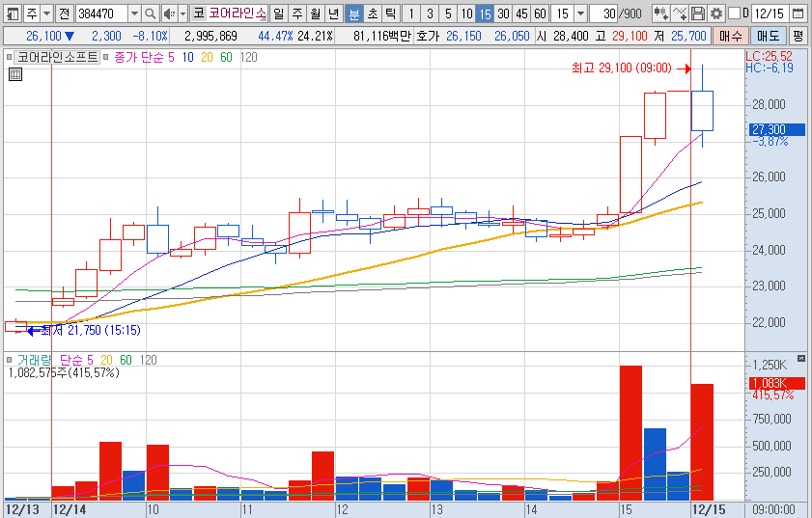Click the 전 button next to stock code
Image resolution: width=812 pixels, height=518 pixels.
65,14
